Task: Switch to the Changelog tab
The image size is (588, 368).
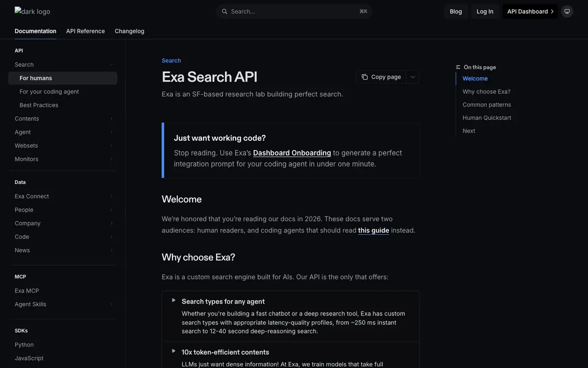Action: (x=129, y=31)
